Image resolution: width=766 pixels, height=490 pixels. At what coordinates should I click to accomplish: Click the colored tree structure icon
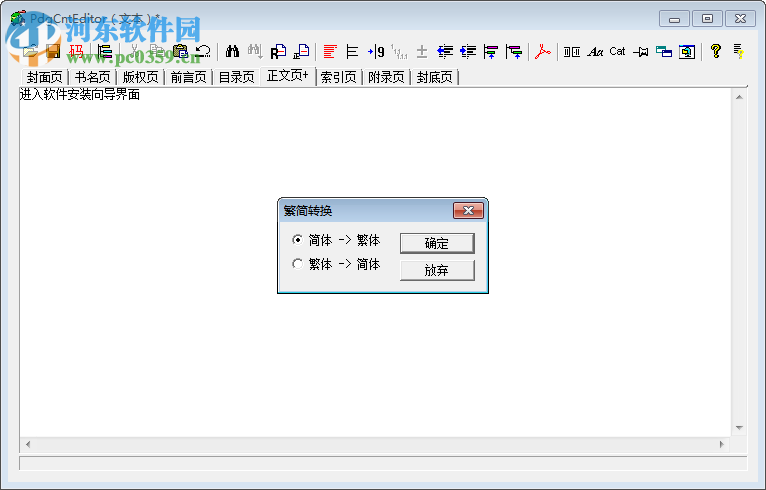[105, 51]
